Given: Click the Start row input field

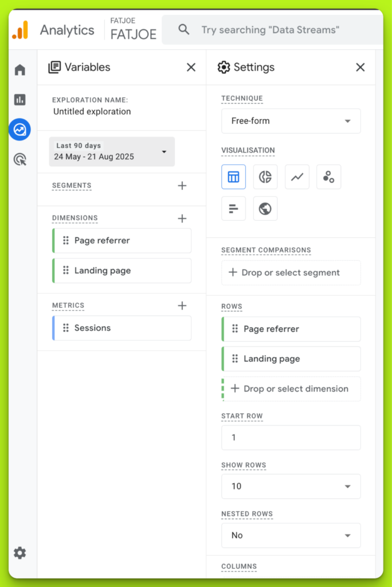Looking at the screenshot, I should point(291,437).
